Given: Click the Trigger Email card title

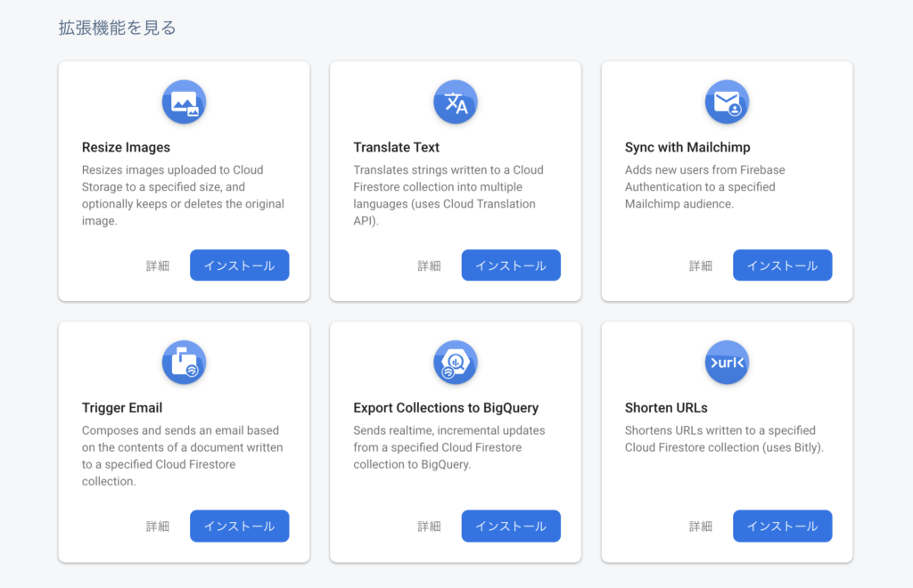Looking at the screenshot, I should [x=122, y=408].
